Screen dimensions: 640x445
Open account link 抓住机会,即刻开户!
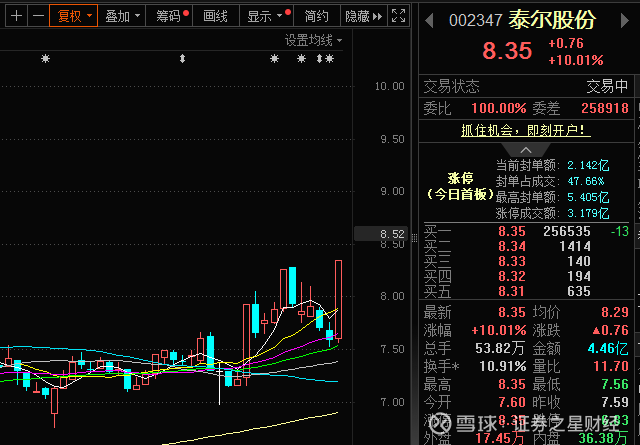[x=526, y=131]
